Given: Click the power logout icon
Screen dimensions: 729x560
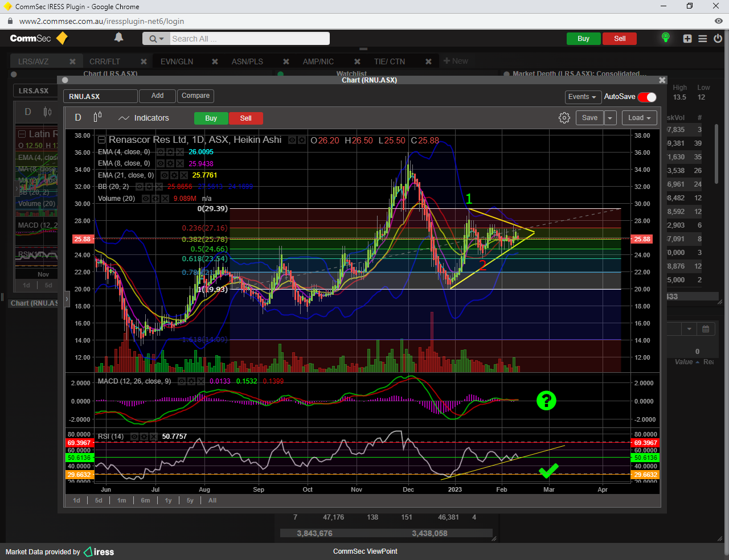Looking at the screenshot, I should point(718,39).
